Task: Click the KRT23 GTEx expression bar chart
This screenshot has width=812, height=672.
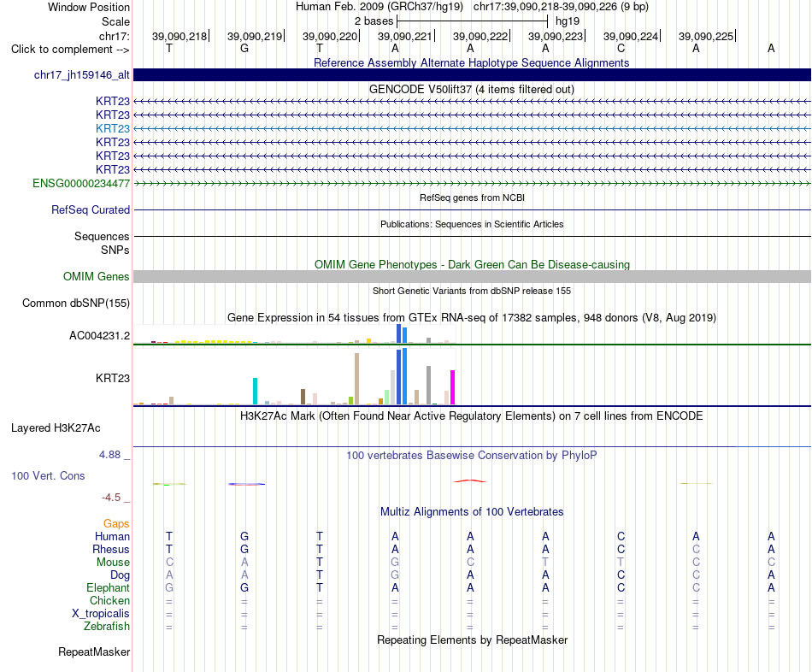Action: [x=294, y=377]
